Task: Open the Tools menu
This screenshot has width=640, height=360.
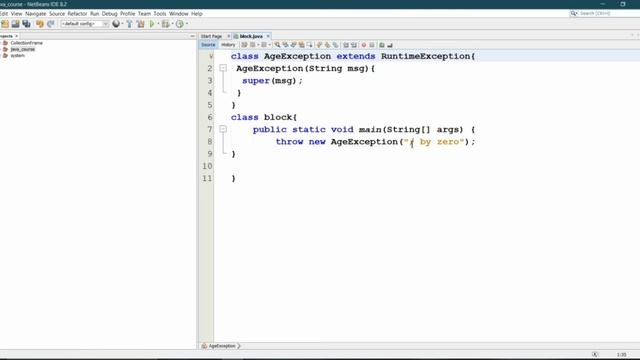Action: click(x=160, y=13)
